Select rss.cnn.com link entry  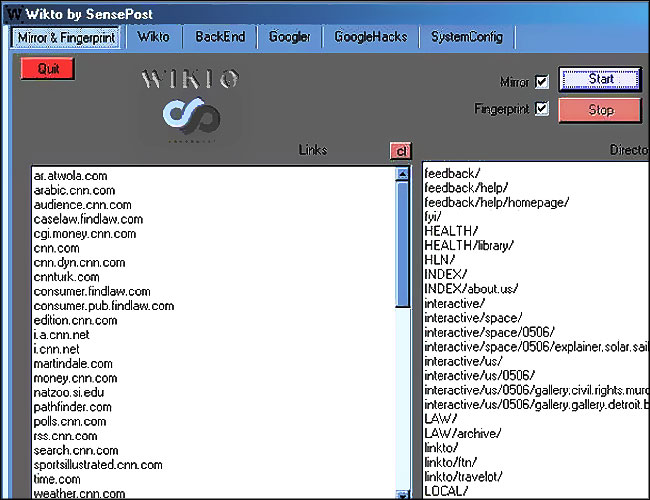click(65, 436)
